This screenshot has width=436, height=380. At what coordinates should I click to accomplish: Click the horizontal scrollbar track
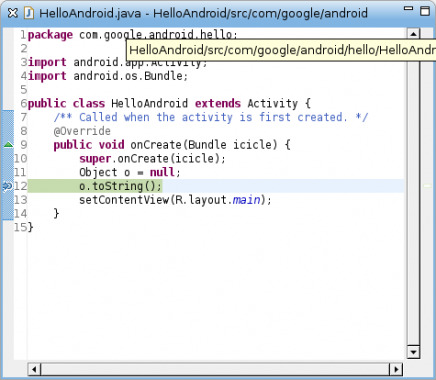click(215, 369)
